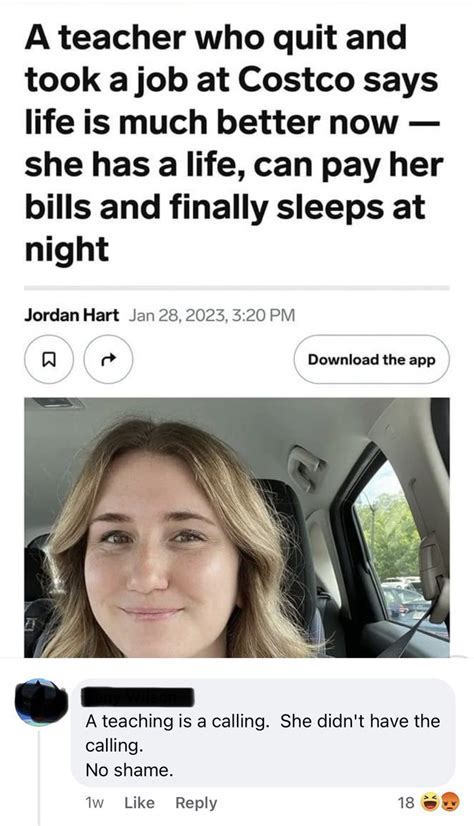Viewport: 474px width, 826px height.
Task: Like the comment about teaching
Action: pyautogui.click(x=140, y=802)
